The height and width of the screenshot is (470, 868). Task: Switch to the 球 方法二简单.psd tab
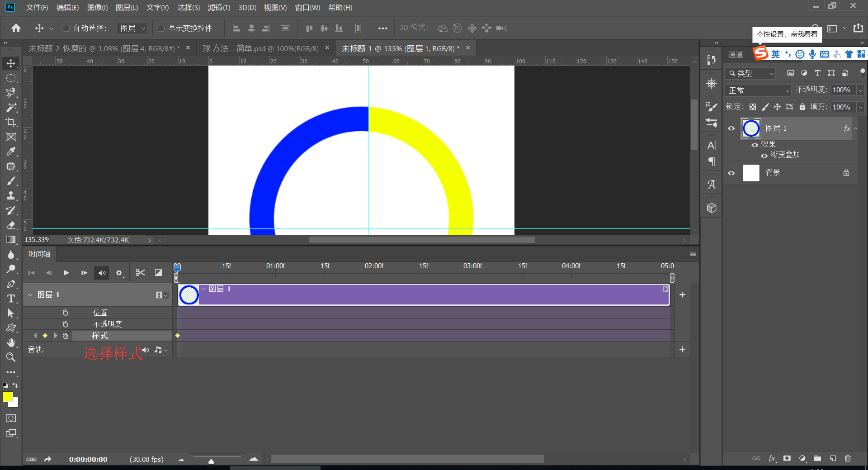[x=260, y=48]
